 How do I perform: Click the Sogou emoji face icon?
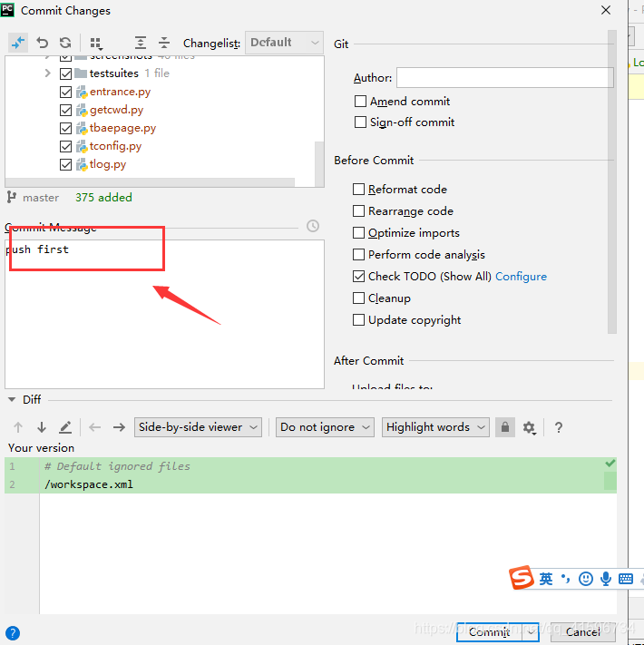pyautogui.click(x=586, y=579)
